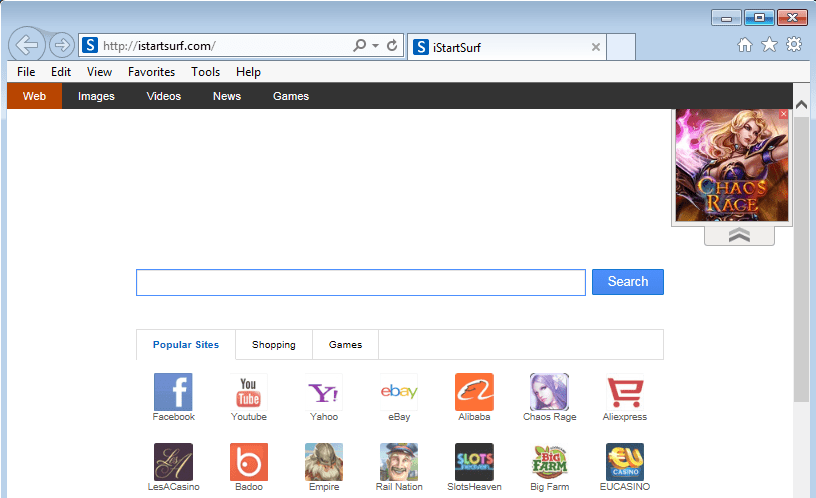This screenshot has height=498, width=816.
Task: Click the Facebook text label
Action: (x=173, y=417)
